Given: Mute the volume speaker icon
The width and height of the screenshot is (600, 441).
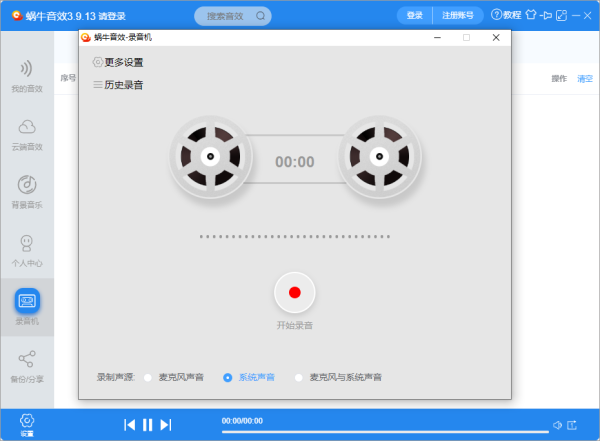Looking at the screenshot, I should coord(558,425).
